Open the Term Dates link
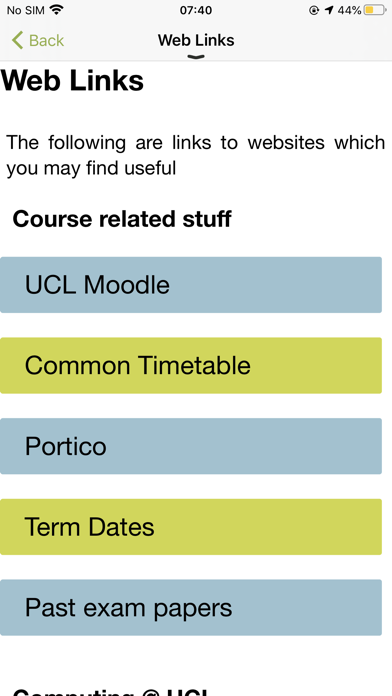Viewport: 392px width, 696px height. pos(191,527)
